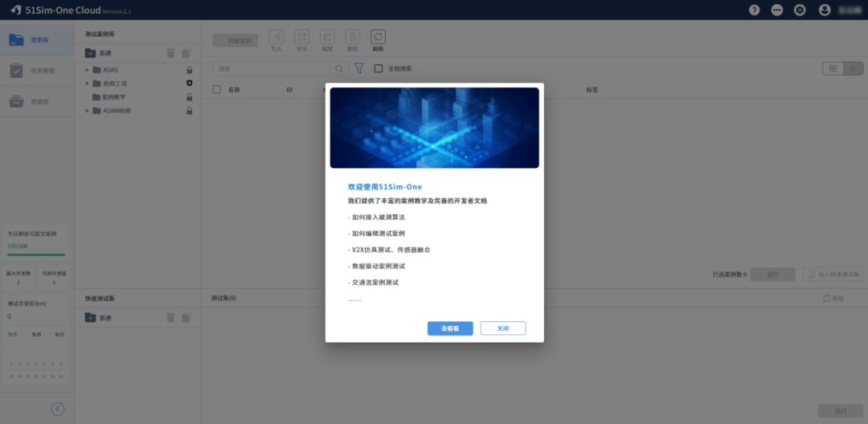
Task: Open the funnel filter icon
Action: point(358,68)
